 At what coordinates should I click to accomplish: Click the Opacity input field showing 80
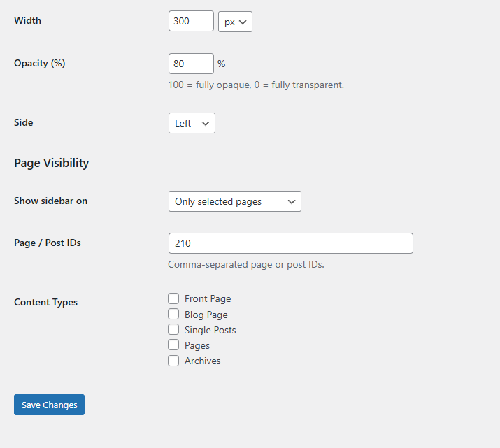(x=191, y=64)
